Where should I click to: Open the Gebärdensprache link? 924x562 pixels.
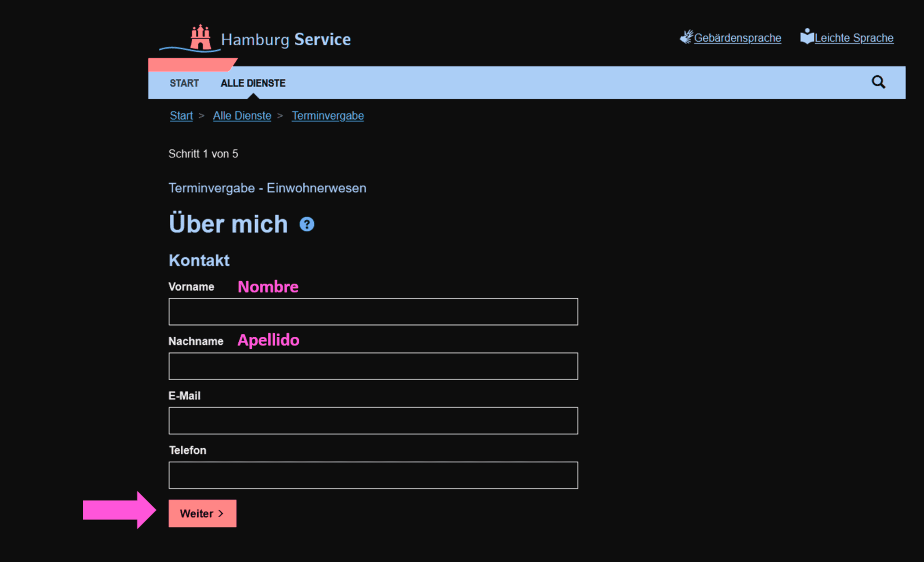point(737,38)
